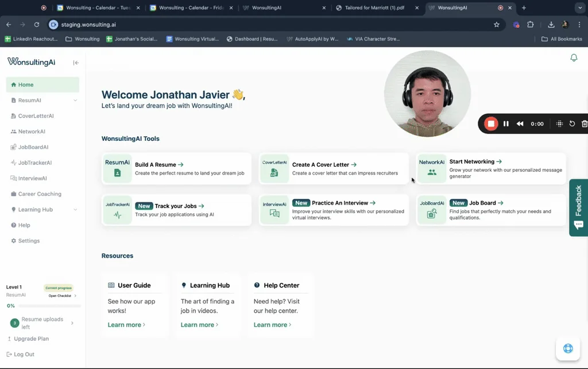Delete the recording with the trash icon
The image size is (588, 369).
(x=584, y=124)
